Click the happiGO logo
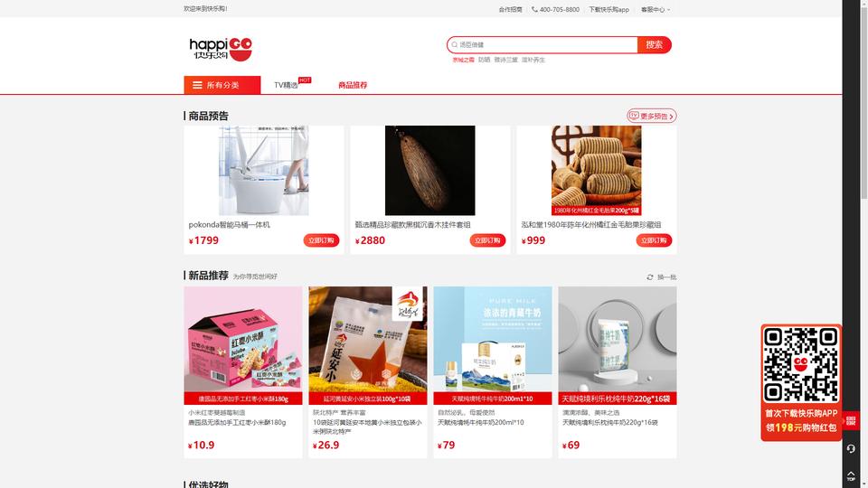This screenshot has height=488, width=868. [x=221, y=49]
